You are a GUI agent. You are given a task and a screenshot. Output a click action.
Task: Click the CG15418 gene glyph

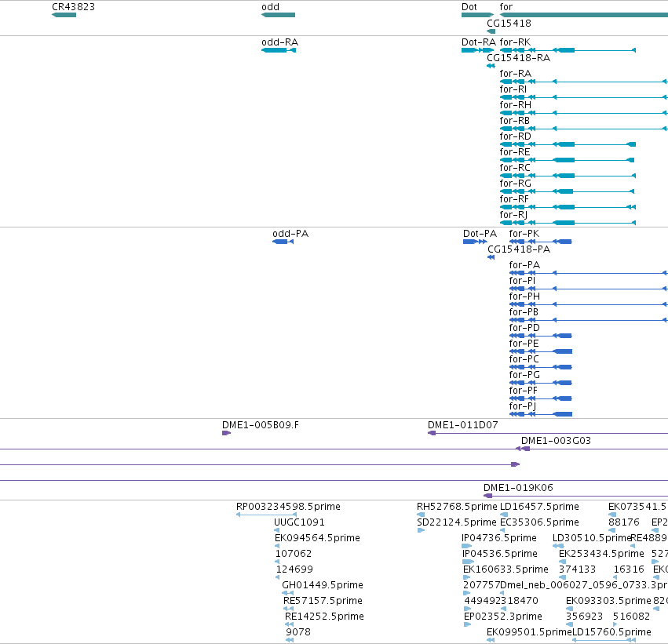tap(491, 31)
